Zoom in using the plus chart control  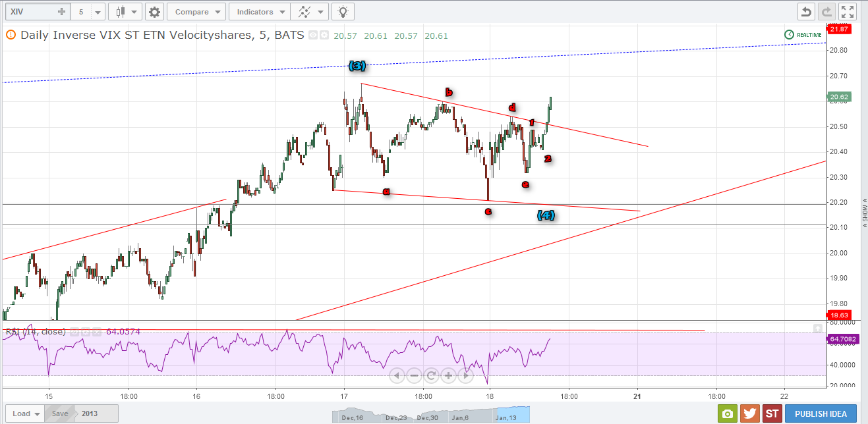[448, 376]
